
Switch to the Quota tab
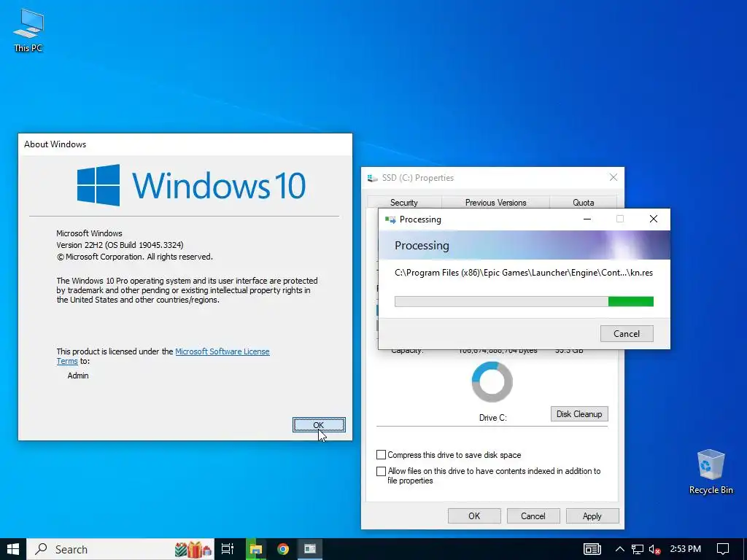pos(583,203)
